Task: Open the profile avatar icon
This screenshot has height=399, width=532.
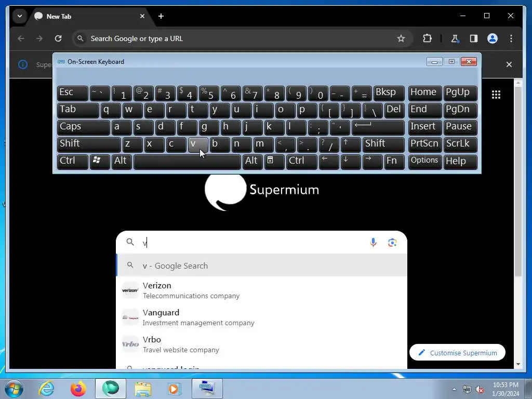Action: (x=493, y=38)
